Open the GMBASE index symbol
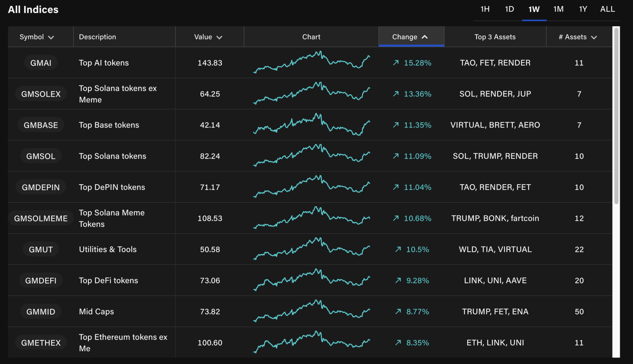Viewport: 633px width, 364px height. coord(41,125)
